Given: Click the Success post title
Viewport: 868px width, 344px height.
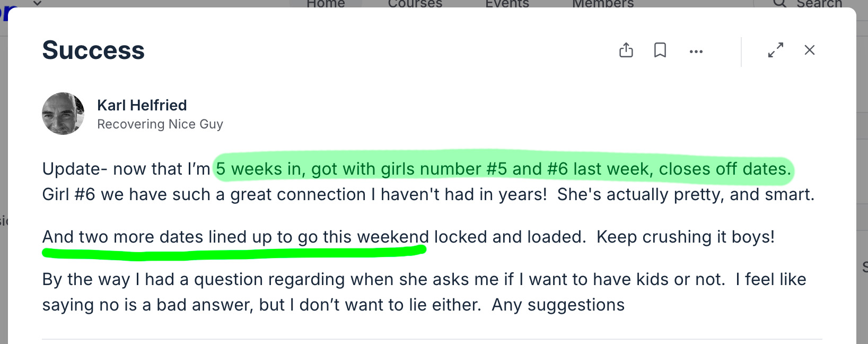Looking at the screenshot, I should point(93,50).
